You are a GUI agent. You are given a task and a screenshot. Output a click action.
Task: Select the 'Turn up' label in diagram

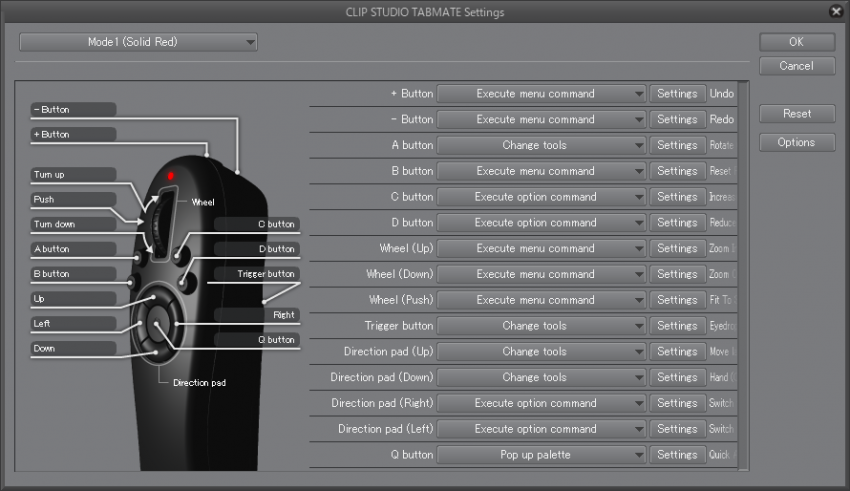click(x=73, y=175)
